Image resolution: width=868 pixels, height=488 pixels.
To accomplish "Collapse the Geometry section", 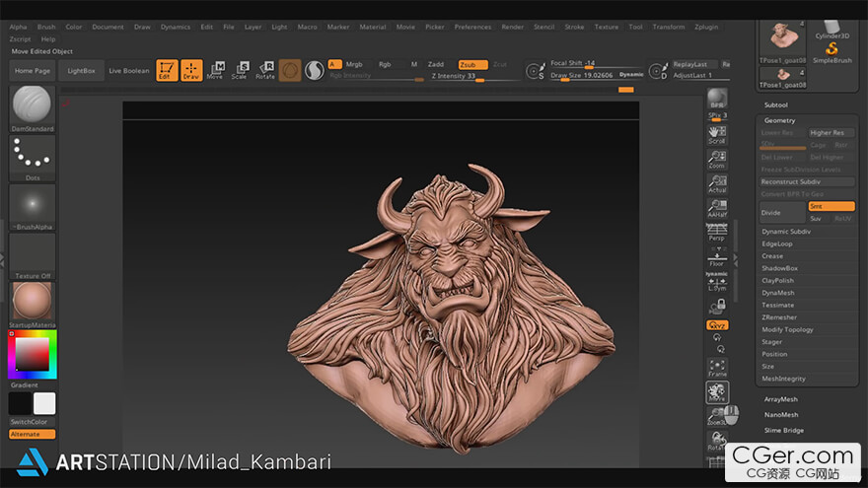I will (x=779, y=120).
